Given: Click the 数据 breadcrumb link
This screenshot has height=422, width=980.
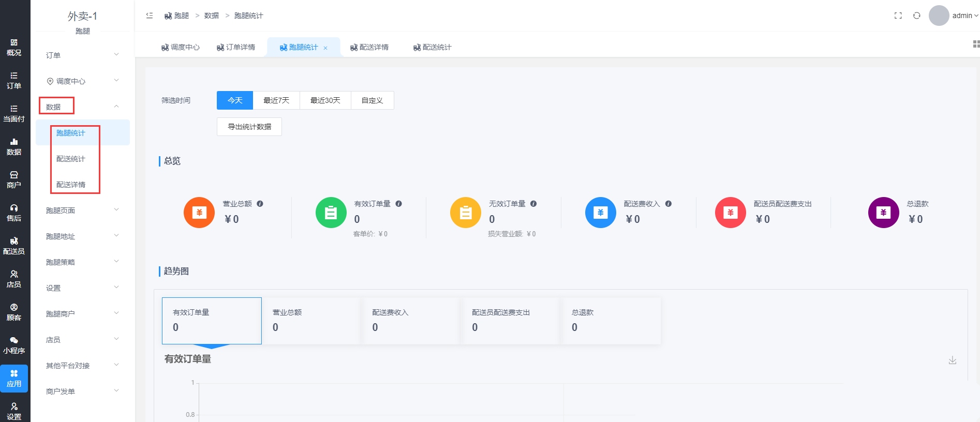Looking at the screenshot, I should coord(212,16).
